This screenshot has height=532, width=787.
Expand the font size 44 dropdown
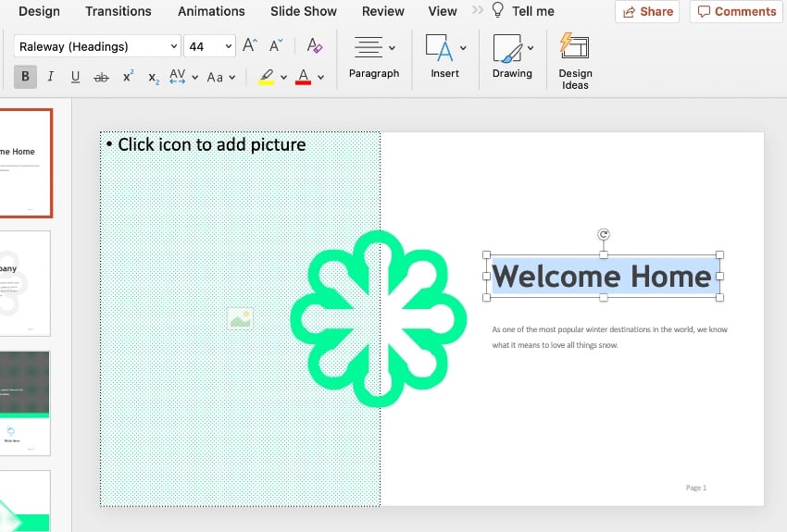[228, 46]
